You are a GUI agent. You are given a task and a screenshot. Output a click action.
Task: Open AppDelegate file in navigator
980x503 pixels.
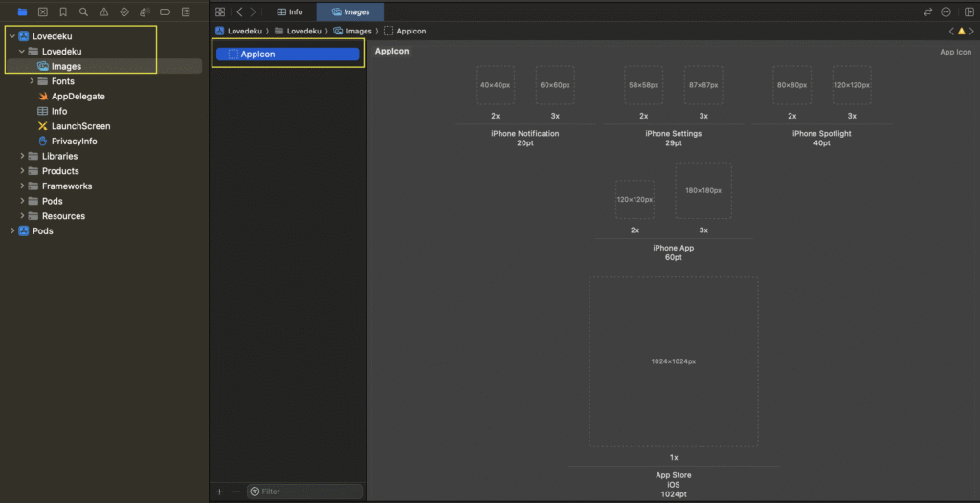click(x=78, y=97)
